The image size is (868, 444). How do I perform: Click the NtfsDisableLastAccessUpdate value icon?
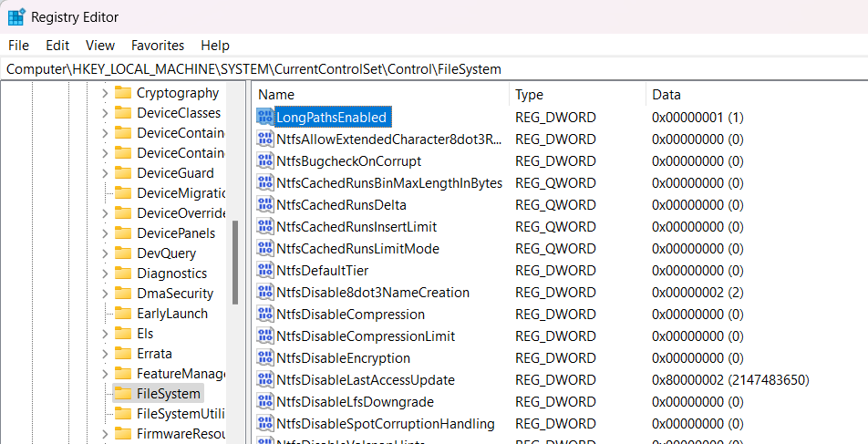pyautogui.click(x=265, y=380)
